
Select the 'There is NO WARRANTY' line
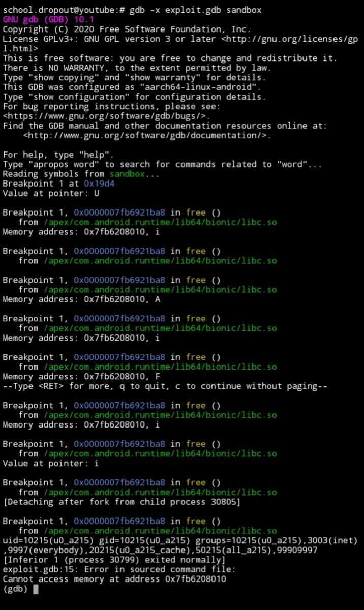pos(137,68)
